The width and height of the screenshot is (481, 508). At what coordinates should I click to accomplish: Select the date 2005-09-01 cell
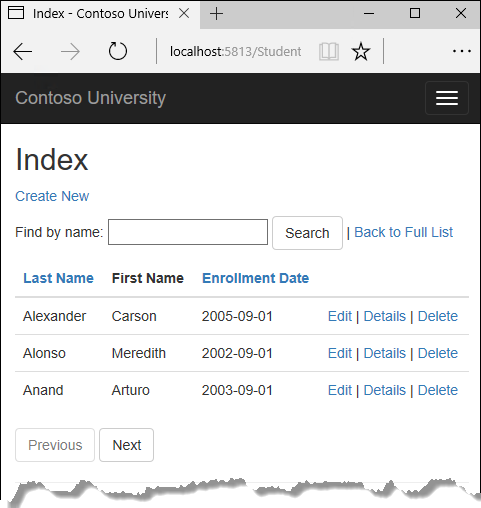pyautogui.click(x=237, y=316)
